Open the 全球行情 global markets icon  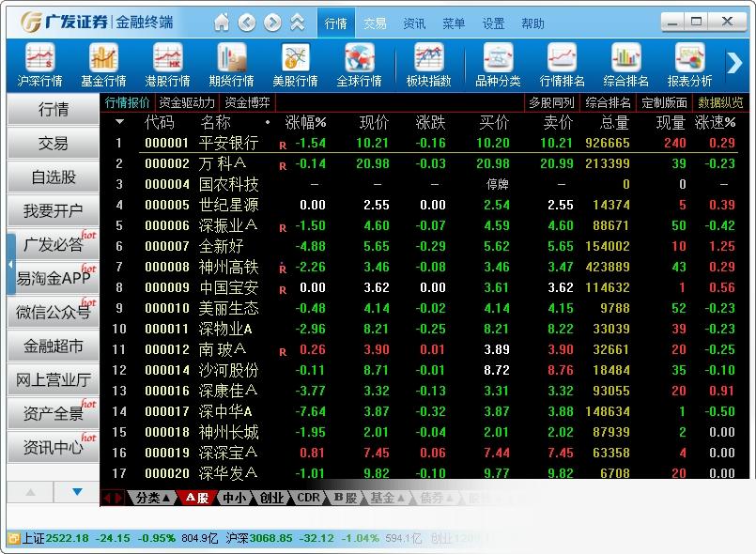(359, 65)
